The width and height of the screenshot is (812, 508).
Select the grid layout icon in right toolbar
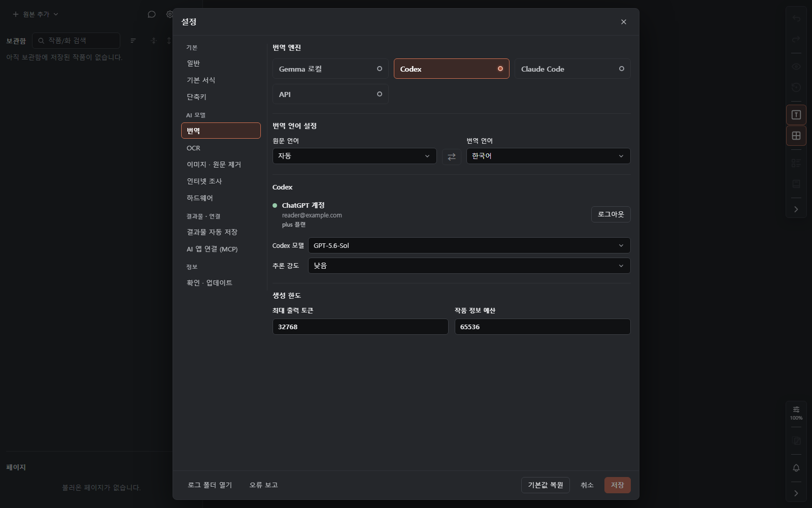click(796, 136)
